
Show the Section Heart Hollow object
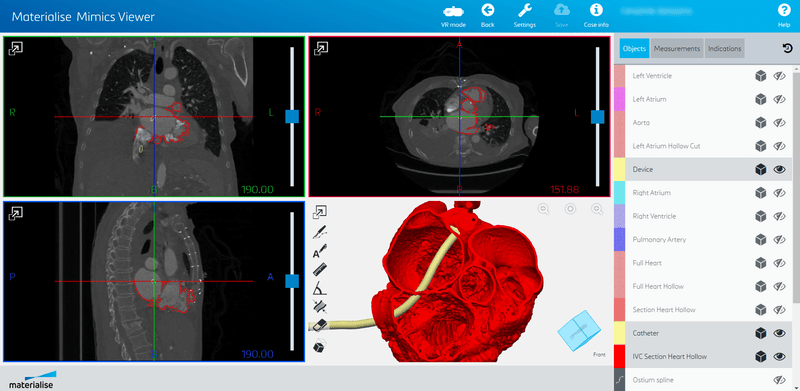pos(779,309)
